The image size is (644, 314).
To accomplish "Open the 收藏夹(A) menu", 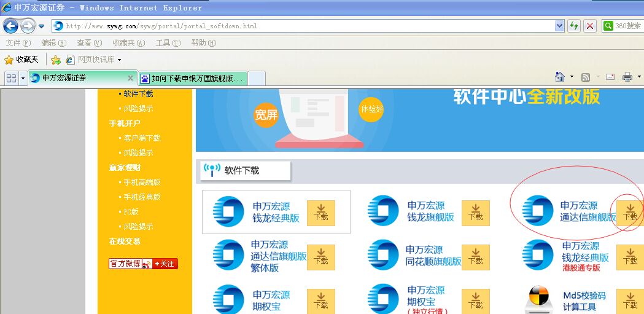I will click(x=129, y=43).
